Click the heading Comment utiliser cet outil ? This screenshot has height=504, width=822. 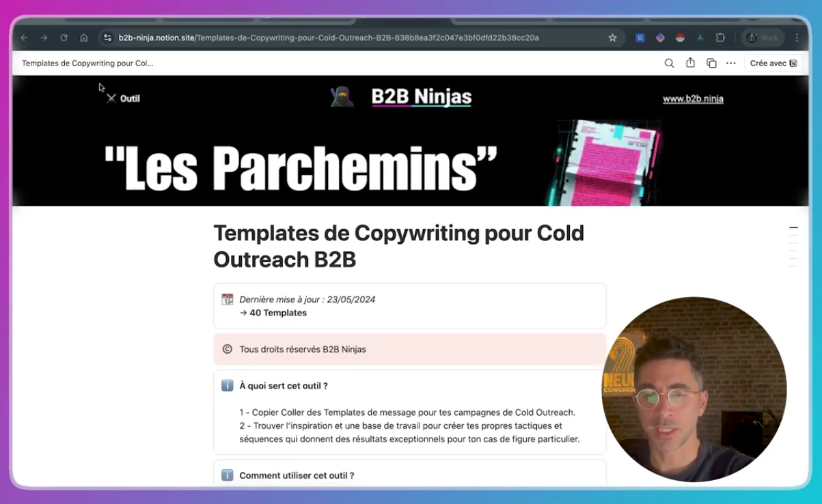pyautogui.click(x=297, y=475)
